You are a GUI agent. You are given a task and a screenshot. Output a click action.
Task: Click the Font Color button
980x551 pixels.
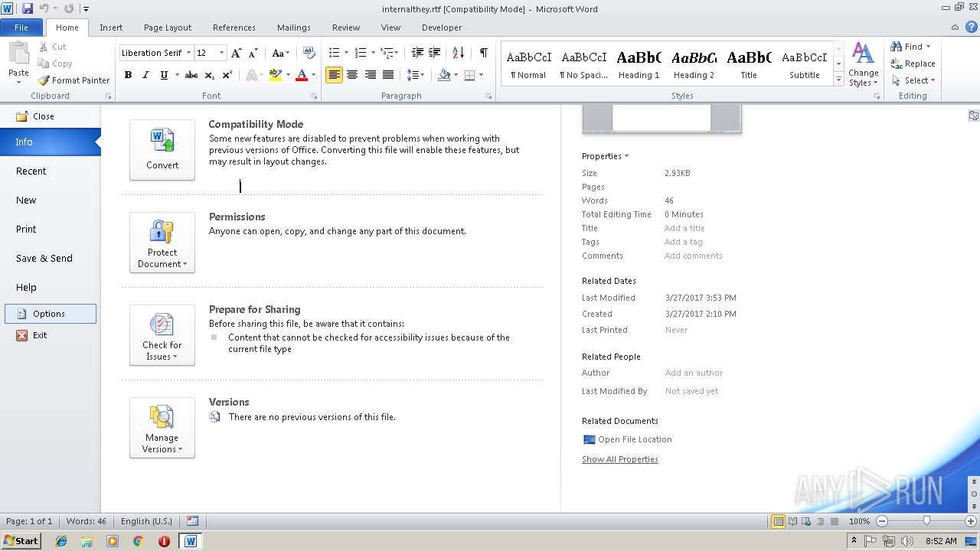click(302, 75)
